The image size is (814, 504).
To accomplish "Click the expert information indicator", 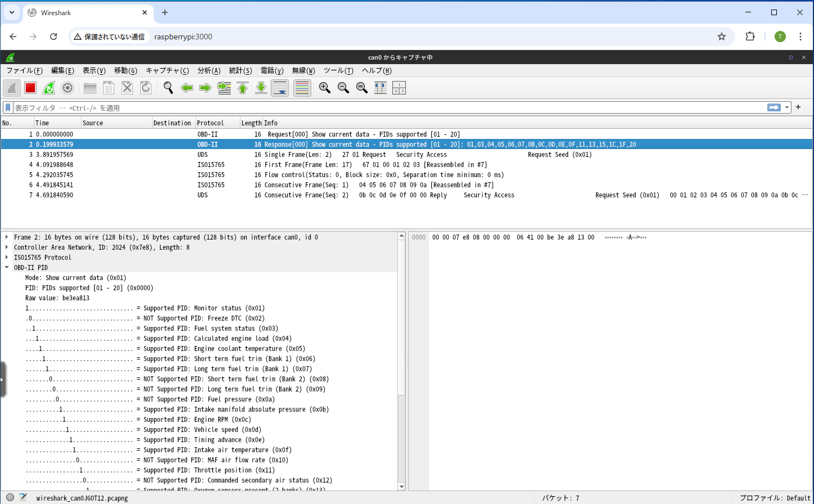I will click(10, 497).
